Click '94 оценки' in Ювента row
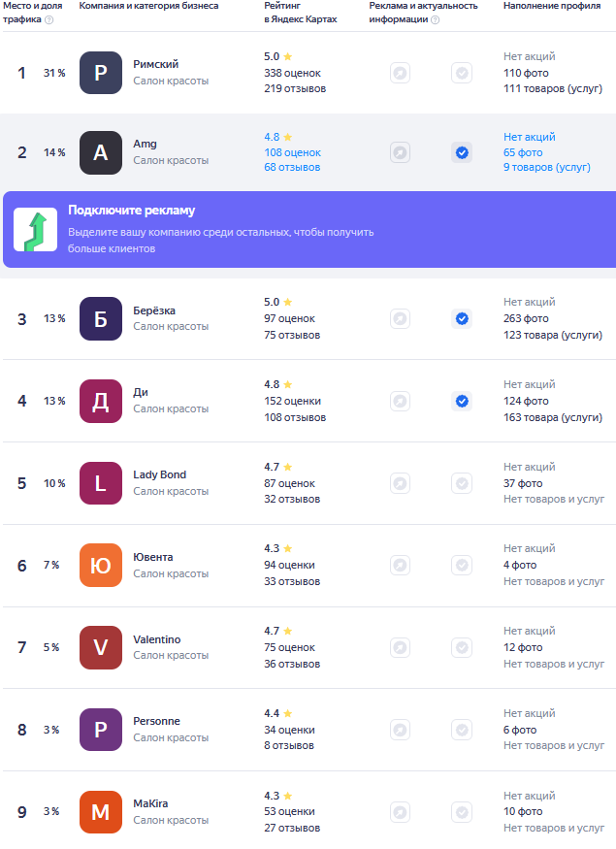 pyautogui.click(x=290, y=566)
